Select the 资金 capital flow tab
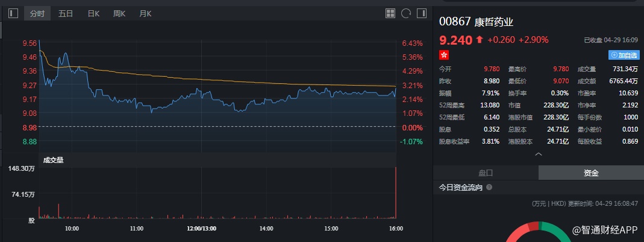The height and width of the screenshot is (242, 644). coord(591,173)
